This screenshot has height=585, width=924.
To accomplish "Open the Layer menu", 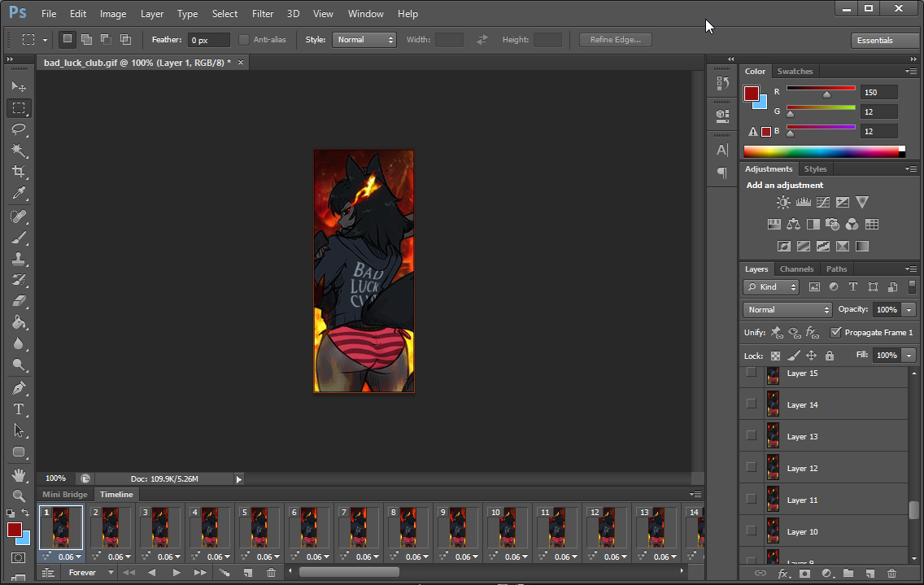I will pyautogui.click(x=152, y=14).
